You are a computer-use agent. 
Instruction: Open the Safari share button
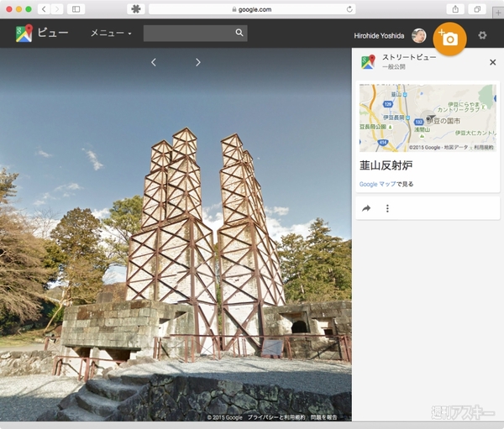point(455,9)
